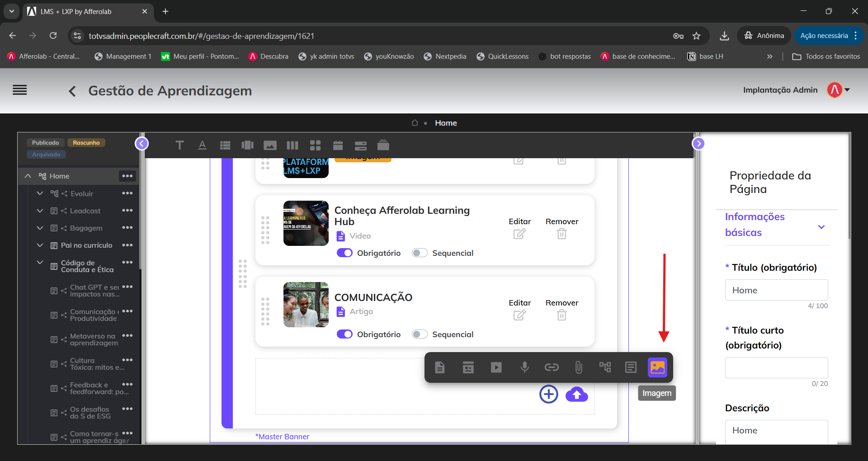Open the QuickLessons bookmark

click(x=502, y=56)
